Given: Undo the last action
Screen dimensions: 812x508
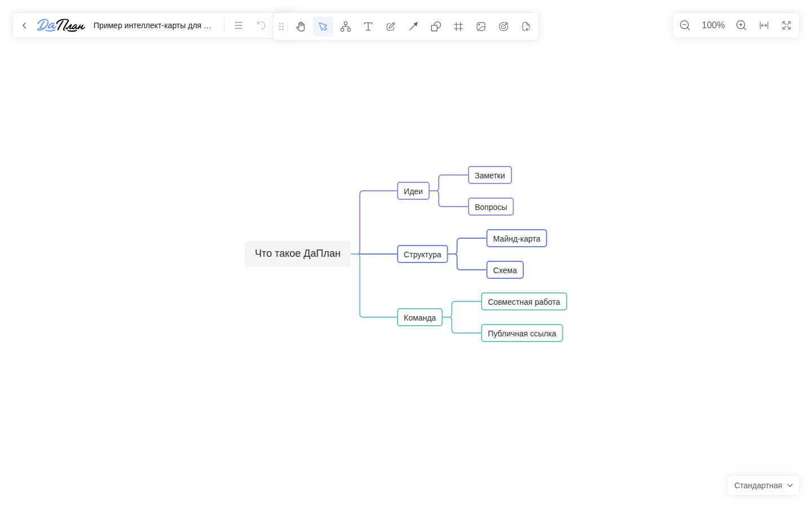Looking at the screenshot, I should point(261,25).
